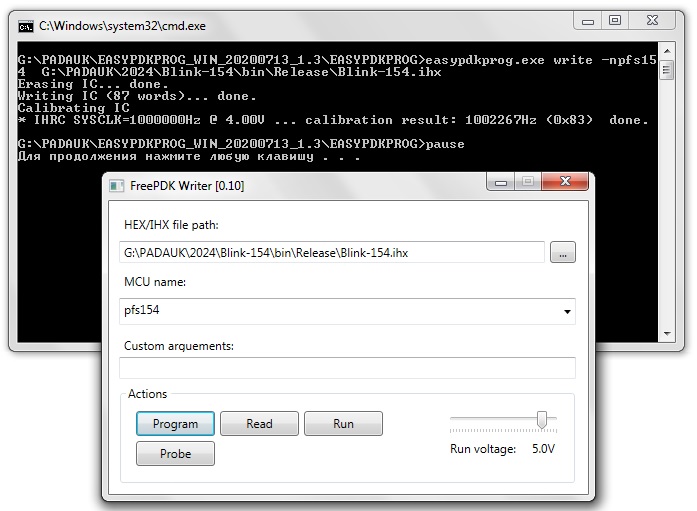The height and width of the screenshot is (511, 697).
Task: Click the cmd.exe window title bar
Action: pyautogui.click(x=300, y=23)
